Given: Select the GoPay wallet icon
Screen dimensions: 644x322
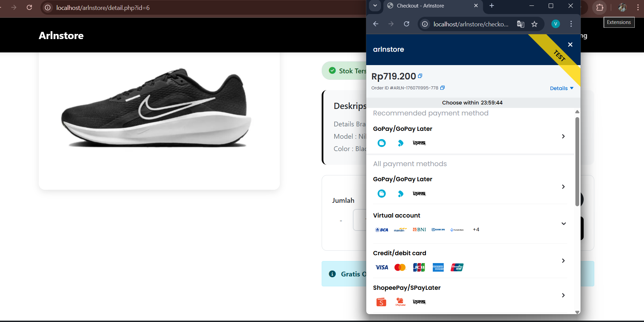Looking at the screenshot, I should [381, 143].
